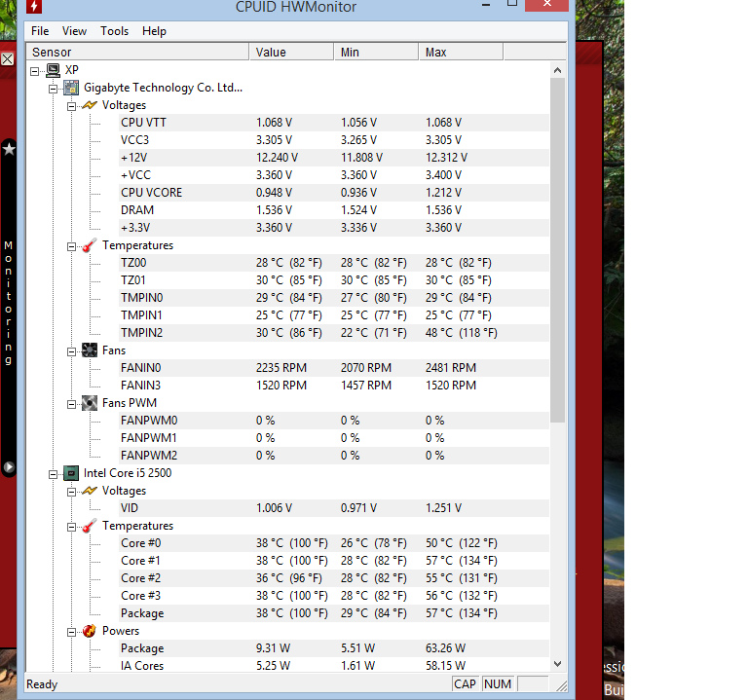Select the Core #2 temperature row
Image resolution: width=748 pixels, height=700 pixels.
(334, 578)
